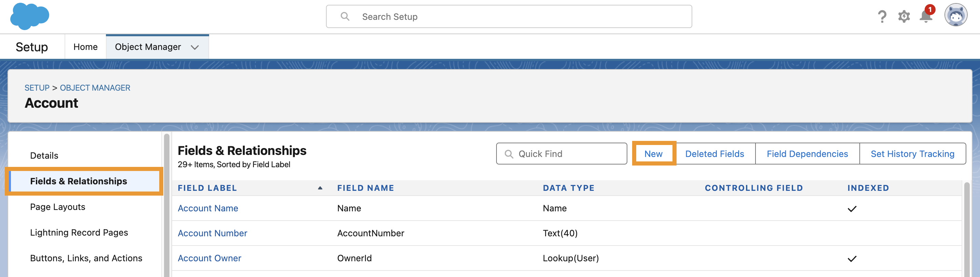Image resolution: width=980 pixels, height=277 pixels.
Task: Click the Deleted Fields button
Action: [x=714, y=154]
